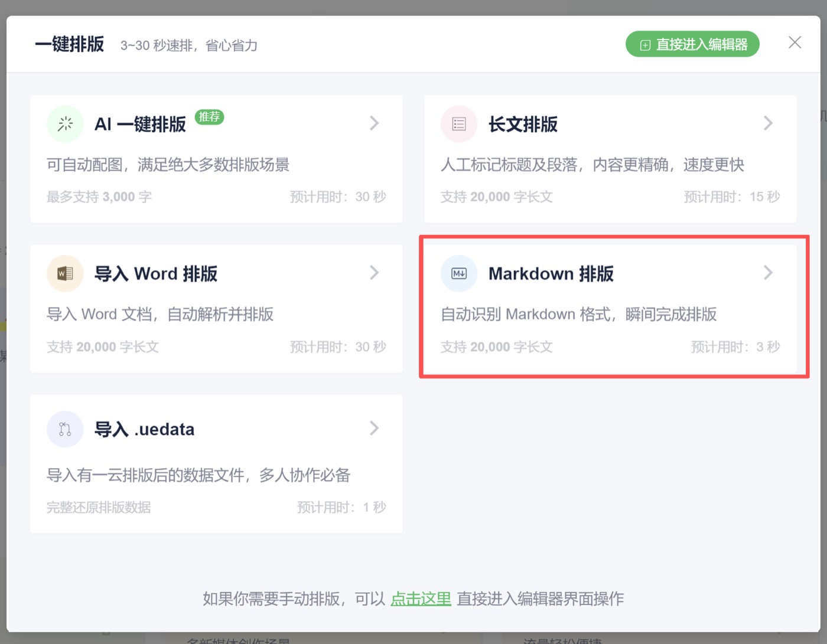Viewport: 827px width, 644px height.
Task: Click text 人工标记标题及段落，内容更精确，速度更快
Action: click(592, 165)
